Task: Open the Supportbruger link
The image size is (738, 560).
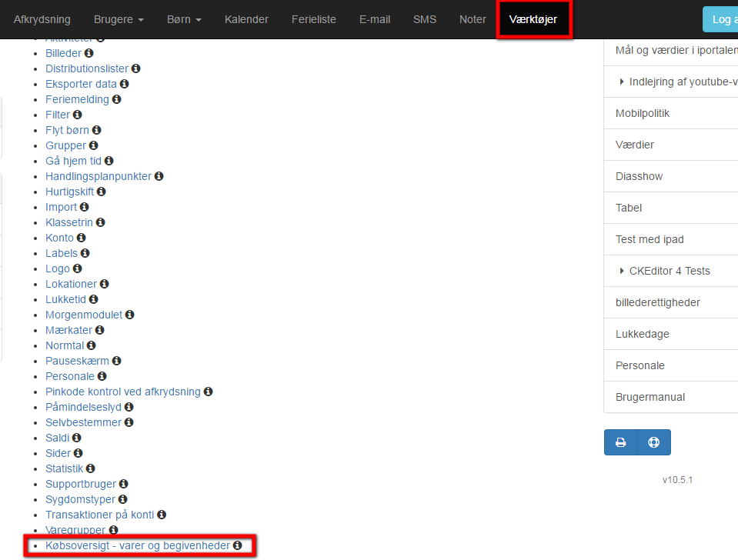Action: coord(81,484)
